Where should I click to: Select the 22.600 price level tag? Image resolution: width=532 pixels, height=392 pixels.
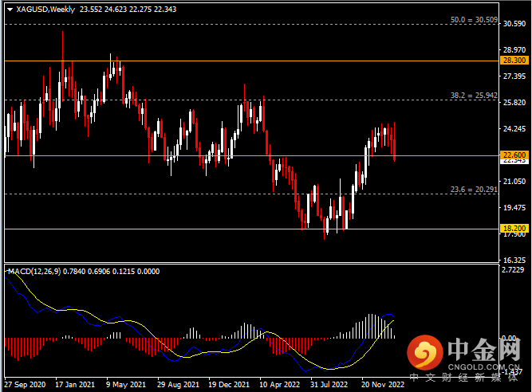(512, 155)
